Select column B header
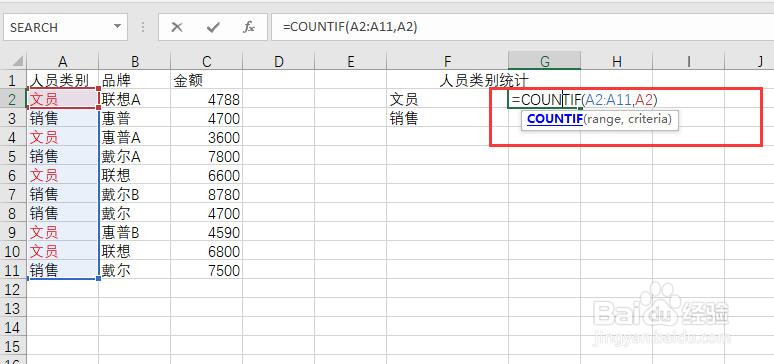The image size is (774, 364). pos(135,61)
